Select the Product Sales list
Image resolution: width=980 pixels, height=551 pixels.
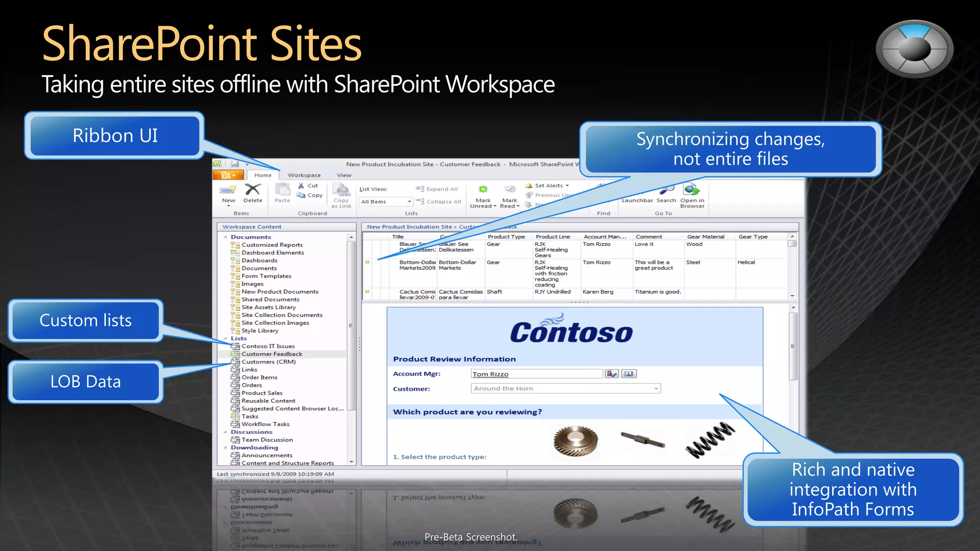point(262,393)
